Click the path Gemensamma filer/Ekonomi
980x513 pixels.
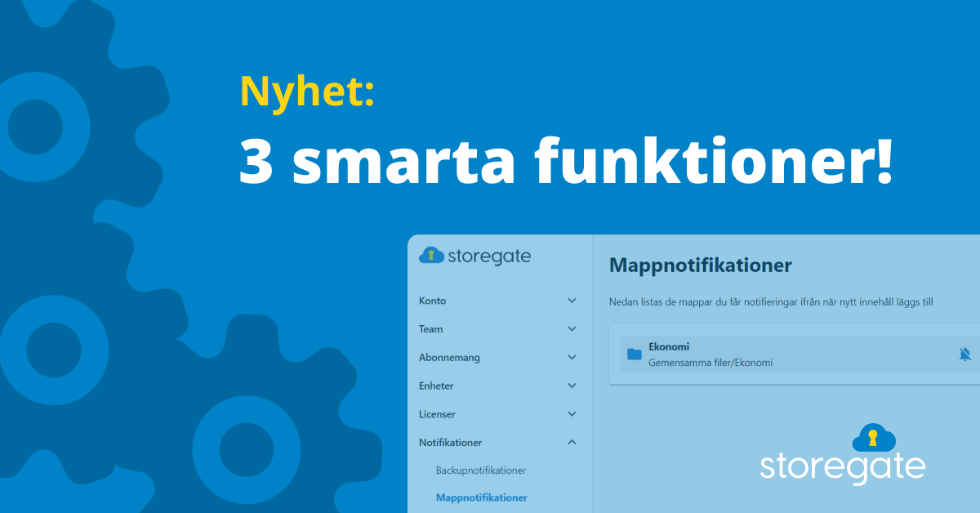click(710, 363)
